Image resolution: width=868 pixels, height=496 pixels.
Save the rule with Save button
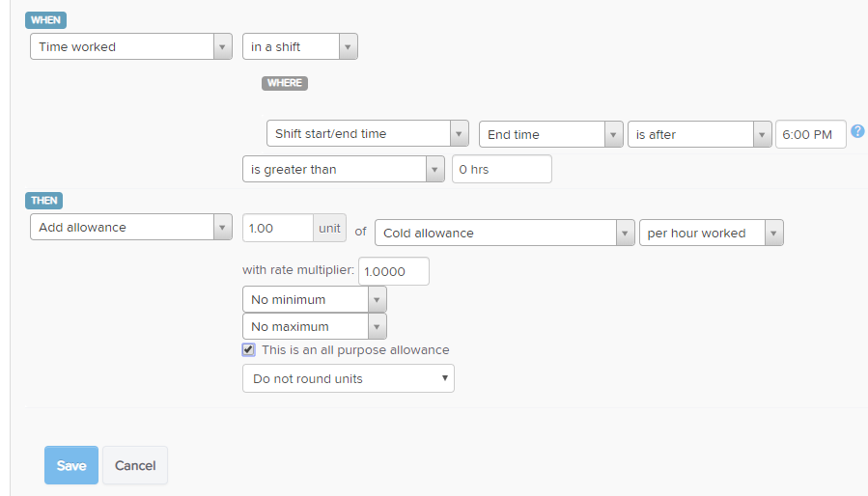point(71,465)
